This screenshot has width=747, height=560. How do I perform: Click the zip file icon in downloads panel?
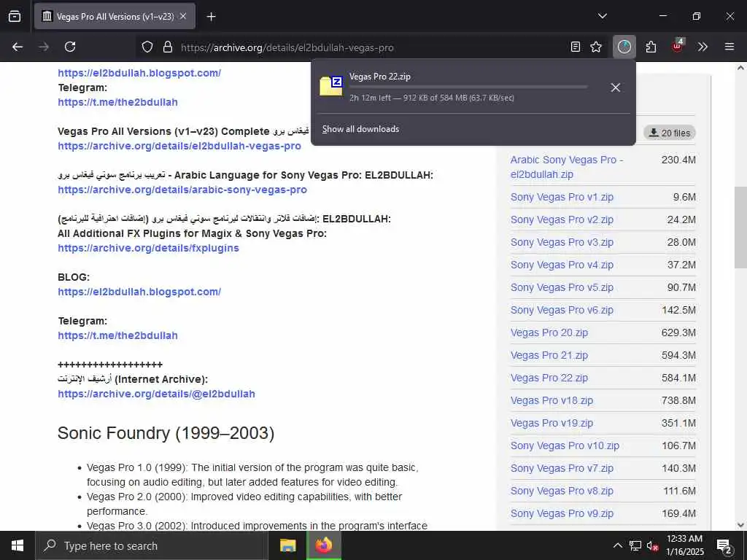331,86
